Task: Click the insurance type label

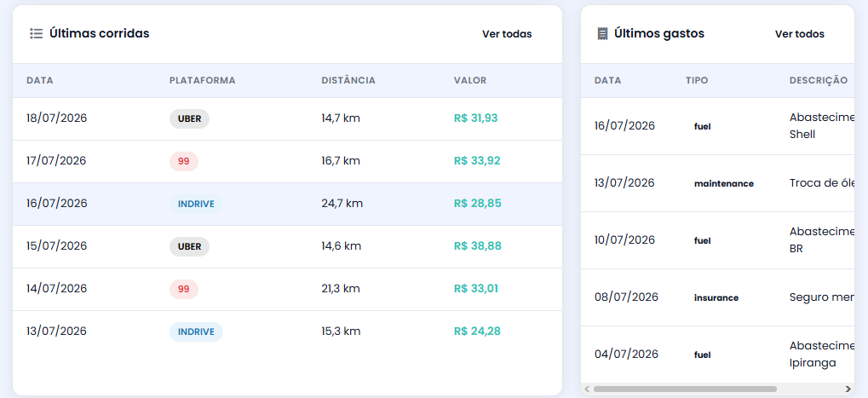Action: click(x=716, y=297)
